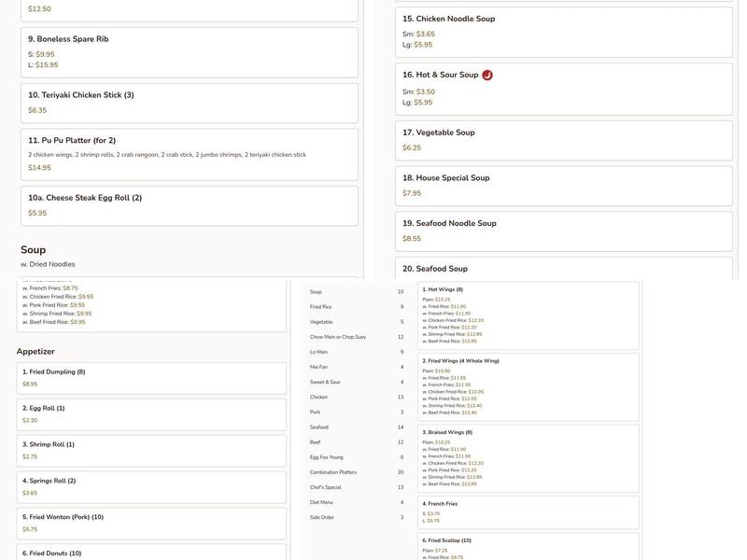747x560 pixels.
Task: Select the Diet Menu category
Action: click(x=322, y=502)
